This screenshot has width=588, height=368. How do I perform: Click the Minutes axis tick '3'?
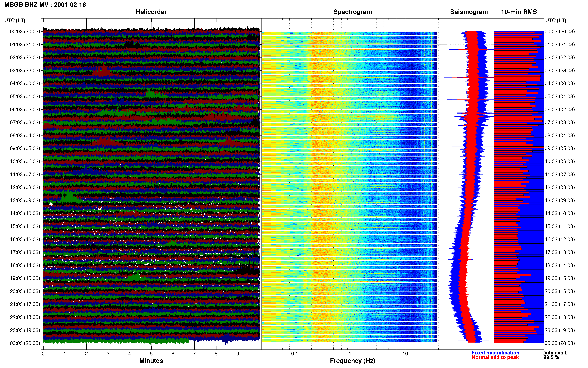(108, 354)
